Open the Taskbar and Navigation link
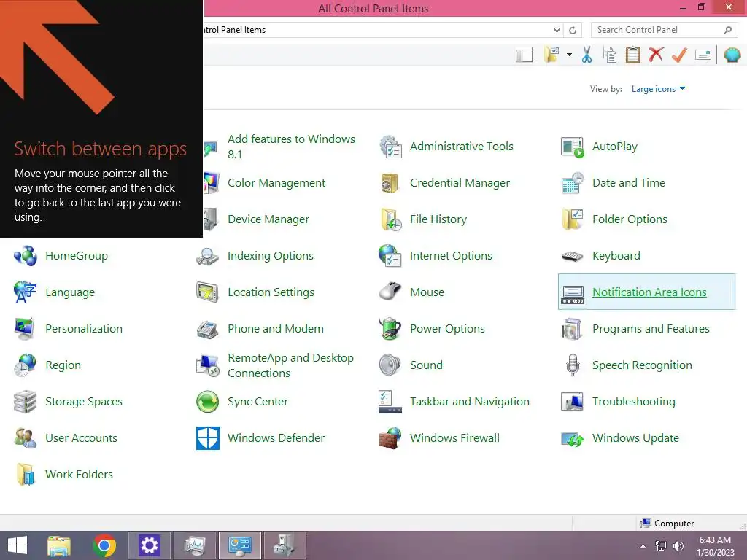Viewport: 747px width, 560px height. 469,402
